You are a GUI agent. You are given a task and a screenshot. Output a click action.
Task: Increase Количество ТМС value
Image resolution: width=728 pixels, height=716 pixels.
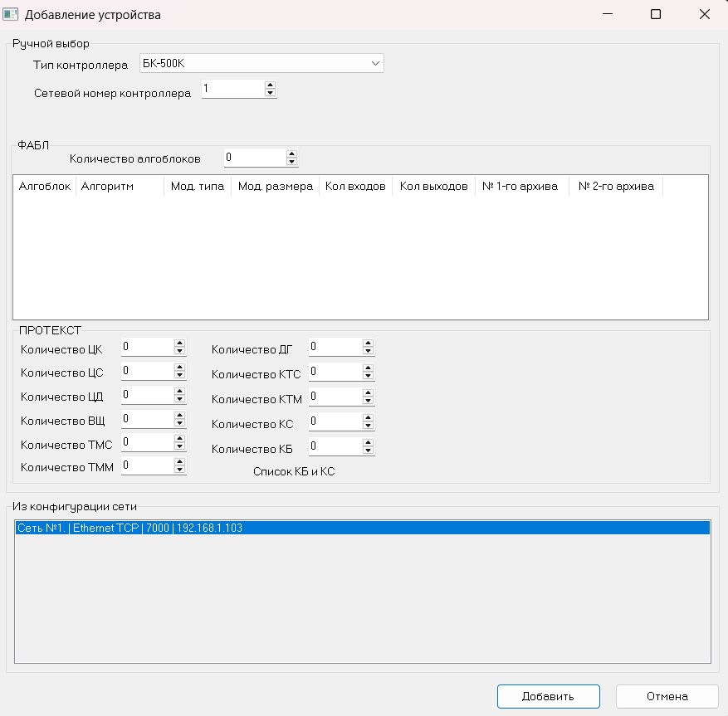(x=179, y=439)
